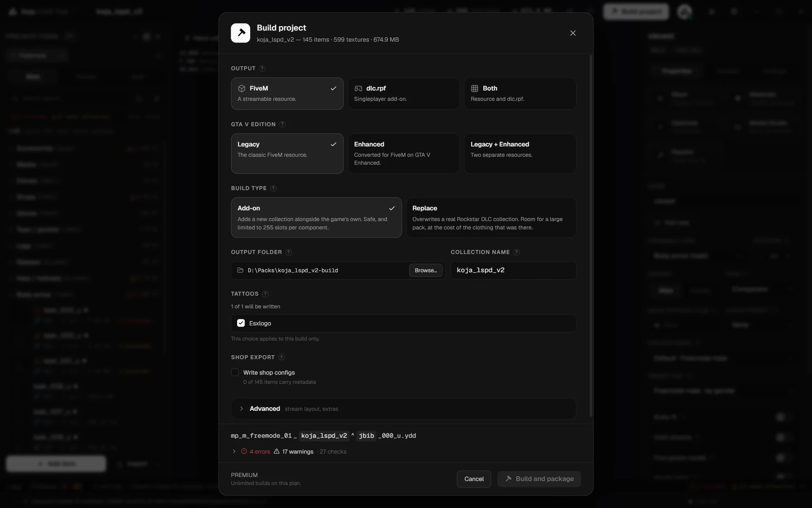
Task: Select Add-on build type
Action: click(x=316, y=217)
